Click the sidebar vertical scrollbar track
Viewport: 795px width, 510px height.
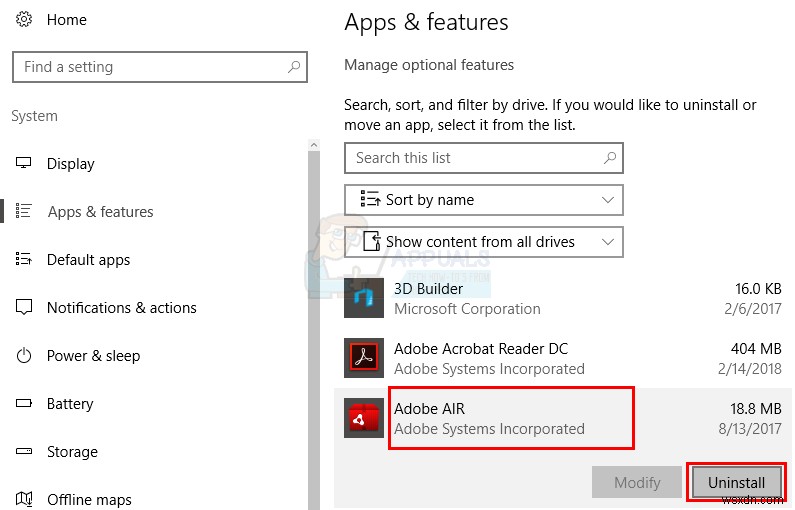pos(314,330)
